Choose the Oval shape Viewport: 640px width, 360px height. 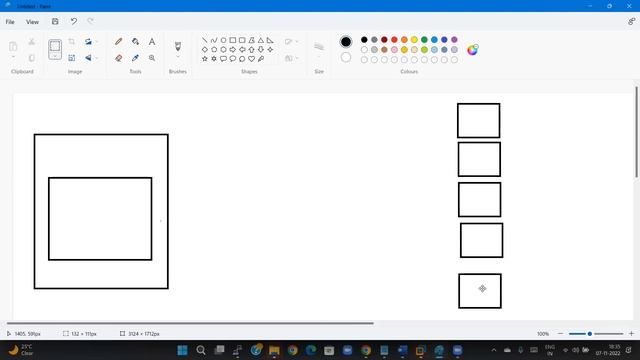pyautogui.click(x=223, y=40)
